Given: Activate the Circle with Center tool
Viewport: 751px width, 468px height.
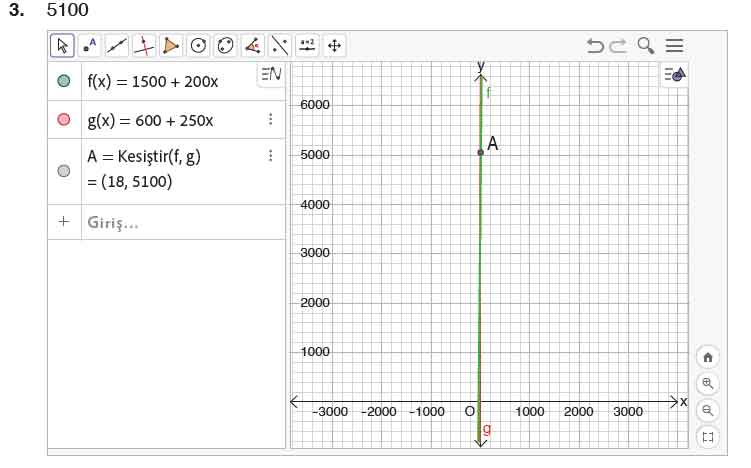Looking at the screenshot, I should coord(198,45).
